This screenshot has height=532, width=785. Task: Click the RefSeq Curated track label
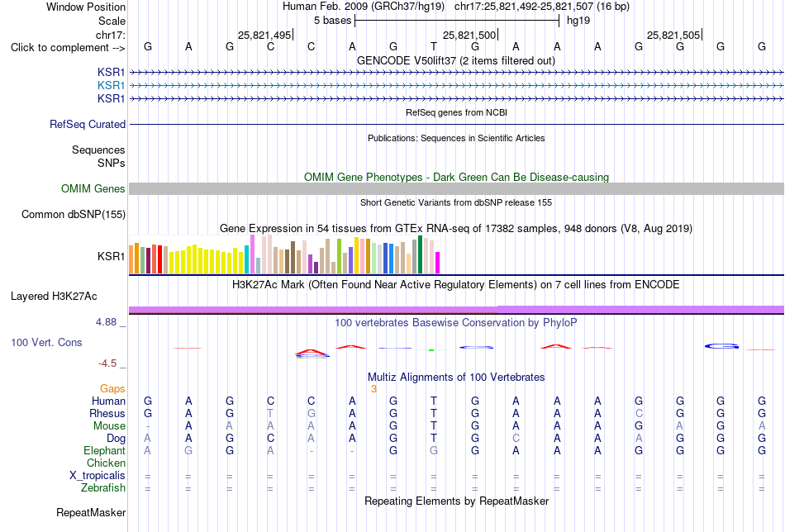88,124
